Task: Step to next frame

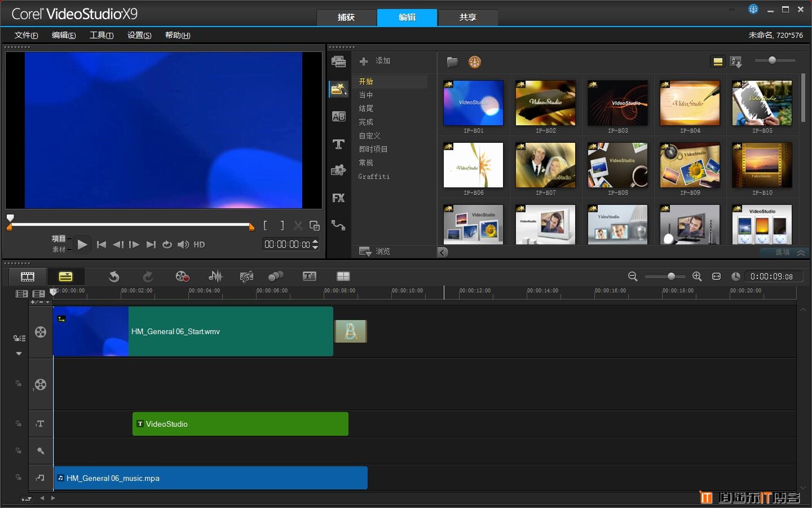Action: pos(134,244)
